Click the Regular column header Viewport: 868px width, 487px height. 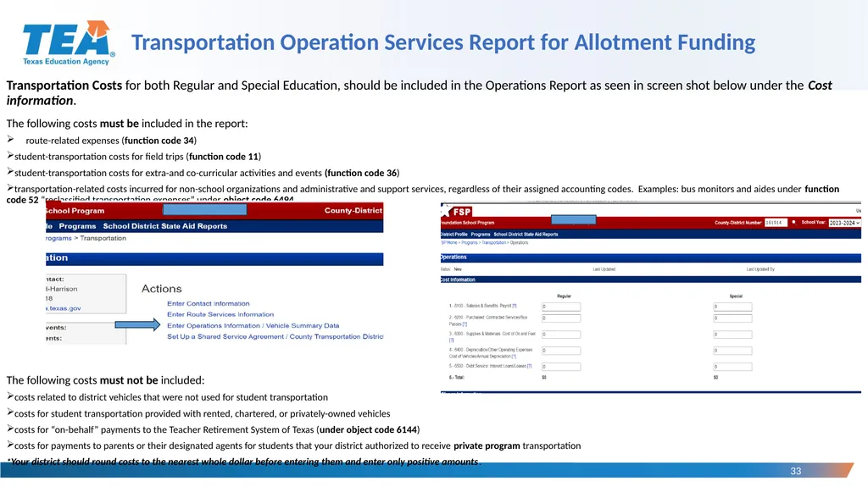pyautogui.click(x=564, y=296)
